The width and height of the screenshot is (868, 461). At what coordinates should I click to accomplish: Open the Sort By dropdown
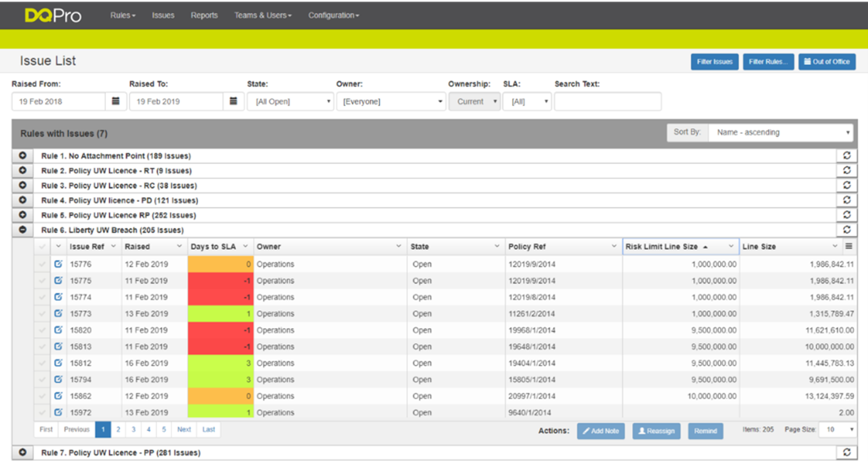[x=781, y=132]
